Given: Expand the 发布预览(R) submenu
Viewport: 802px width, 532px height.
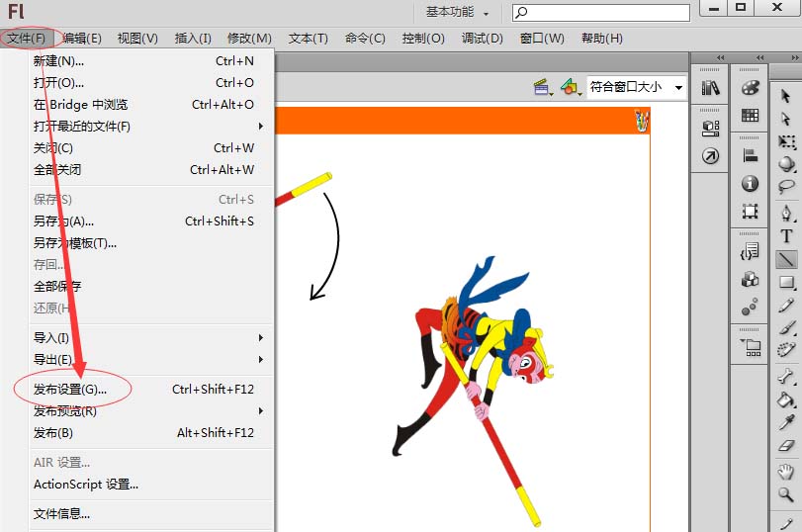Looking at the screenshot, I should pyautogui.click(x=152, y=411).
